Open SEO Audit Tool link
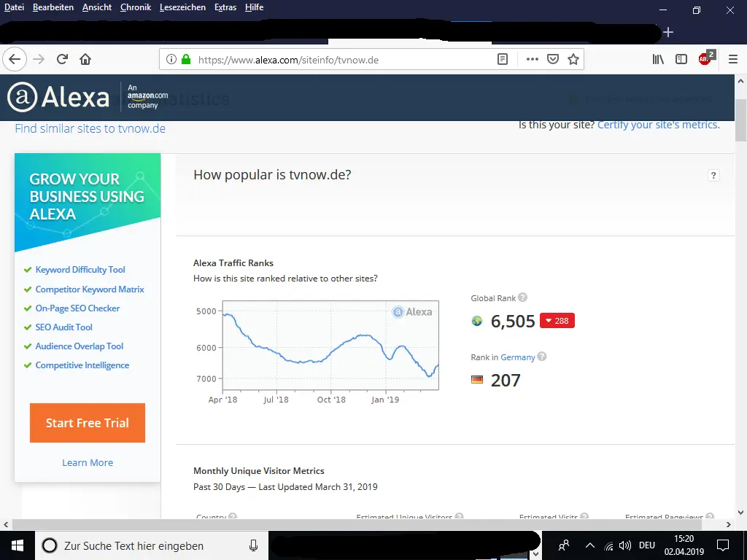747x560 pixels. (64, 327)
